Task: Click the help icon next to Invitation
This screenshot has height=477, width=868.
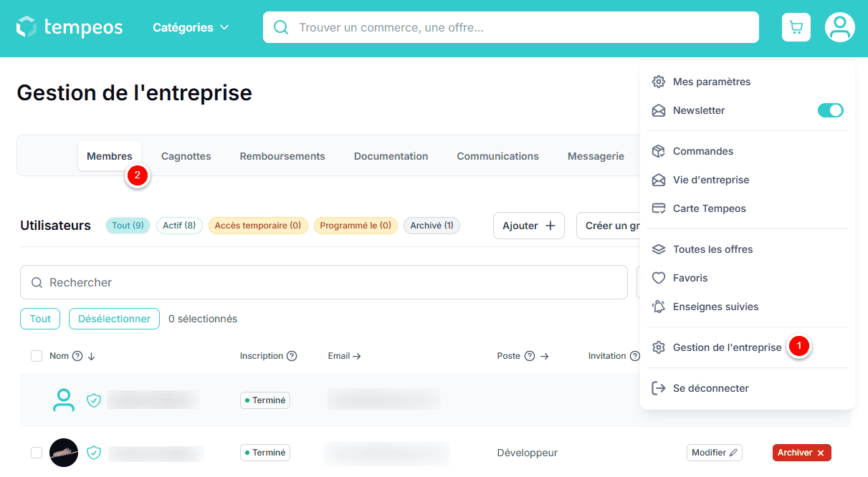Action: pos(634,356)
